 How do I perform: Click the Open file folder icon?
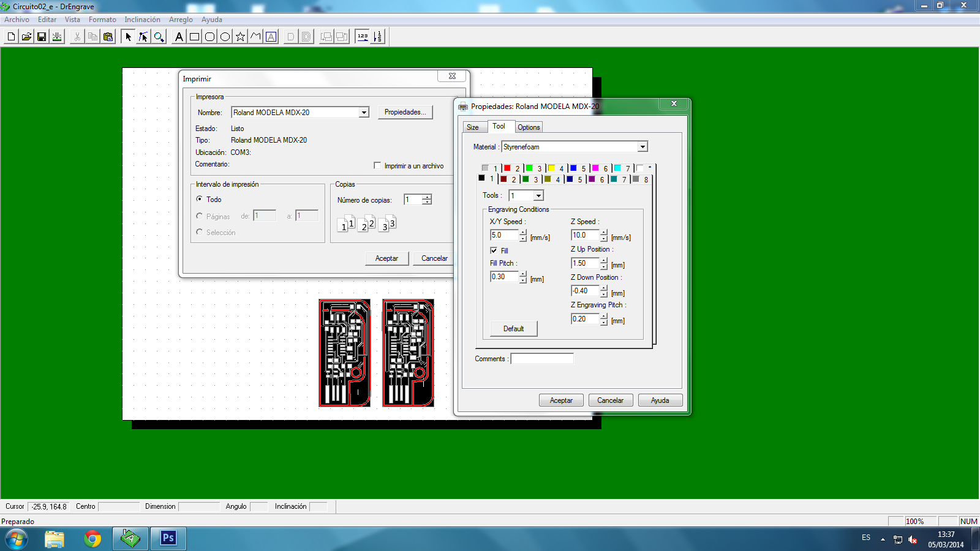pos(26,37)
